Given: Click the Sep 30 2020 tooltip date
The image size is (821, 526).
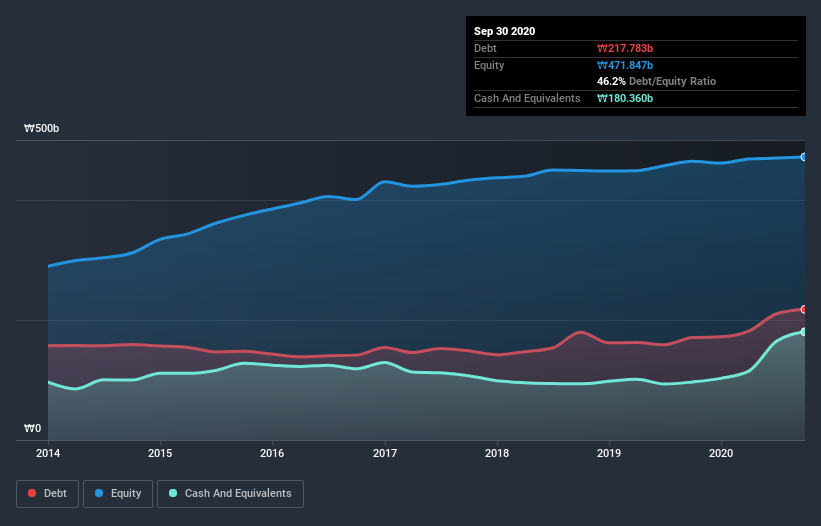Looking at the screenshot, I should click(504, 31).
